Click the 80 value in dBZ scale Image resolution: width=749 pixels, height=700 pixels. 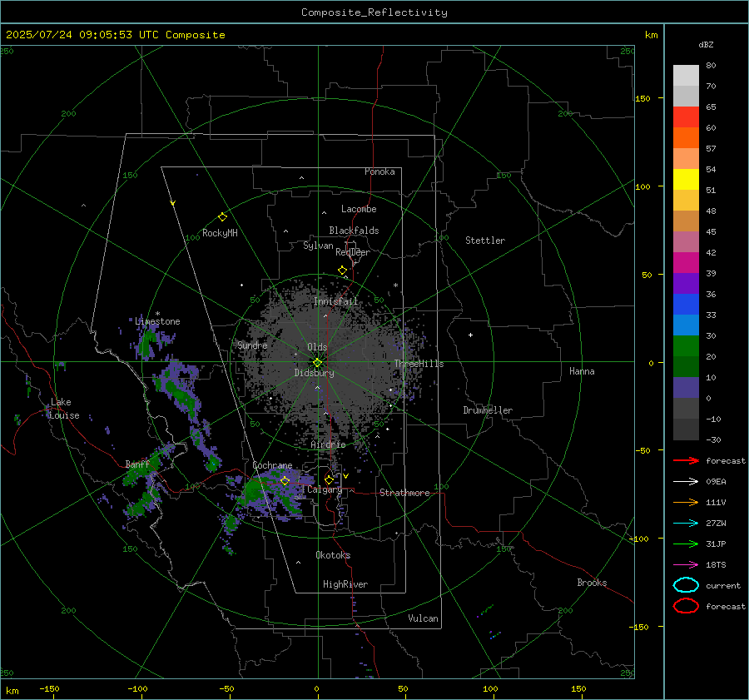[x=711, y=66]
